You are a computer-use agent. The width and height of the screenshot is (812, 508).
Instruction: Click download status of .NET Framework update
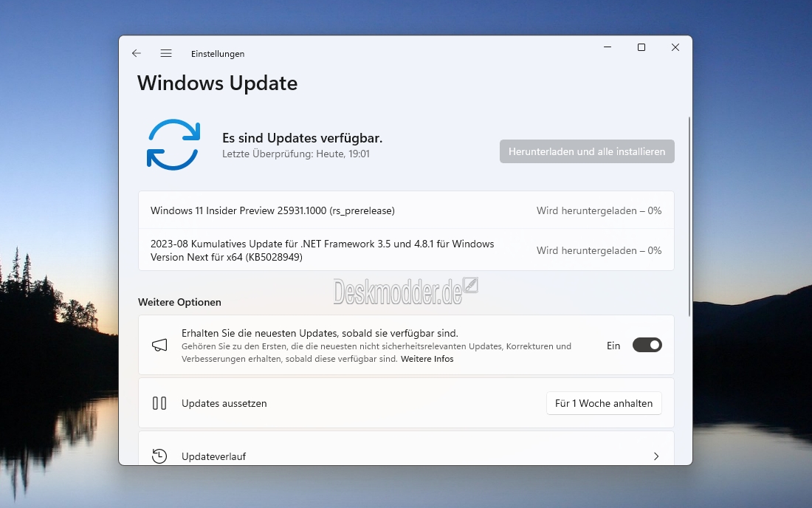point(599,250)
